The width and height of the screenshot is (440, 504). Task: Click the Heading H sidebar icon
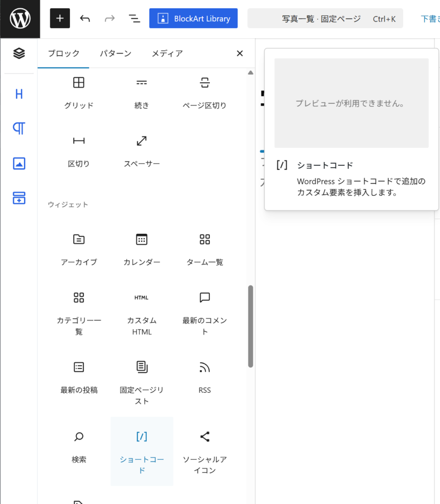click(x=19, y=94)
